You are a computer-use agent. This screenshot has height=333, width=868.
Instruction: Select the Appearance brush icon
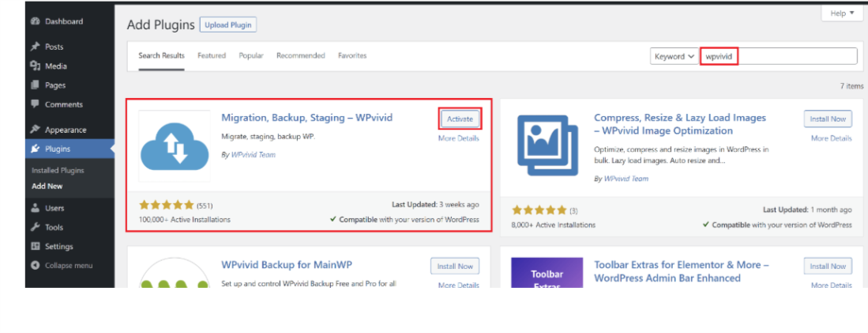(x=36, y=130)
